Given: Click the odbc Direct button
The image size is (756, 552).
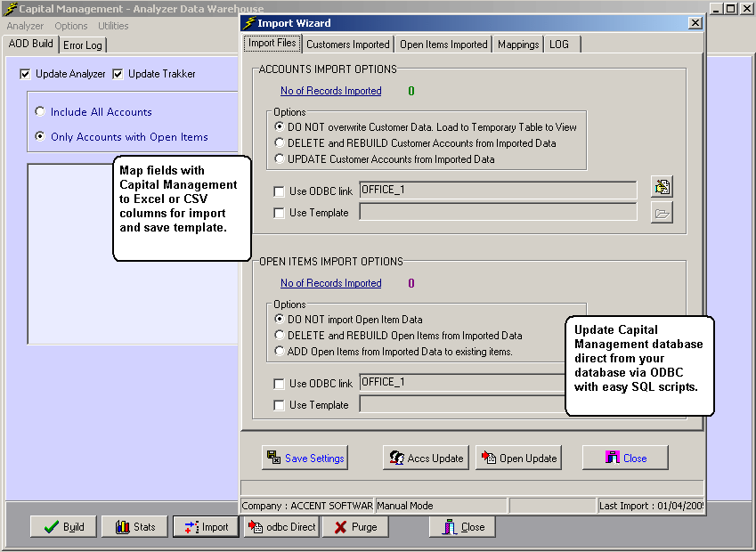Looking at the screenshot, I should click(282, 526).
